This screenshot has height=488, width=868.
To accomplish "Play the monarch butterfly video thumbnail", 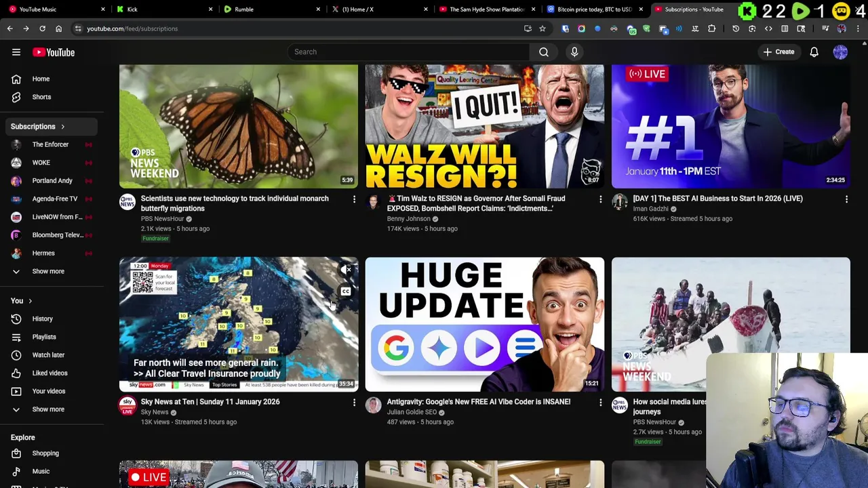I will pyautogui.click(x=239, y=126).
